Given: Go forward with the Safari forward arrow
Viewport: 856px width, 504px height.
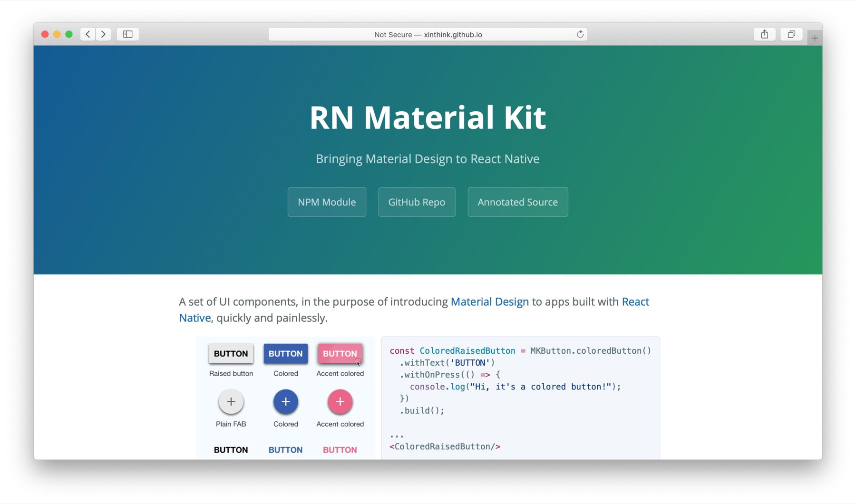Looking at the screenshot, I should tap(103, 34).
